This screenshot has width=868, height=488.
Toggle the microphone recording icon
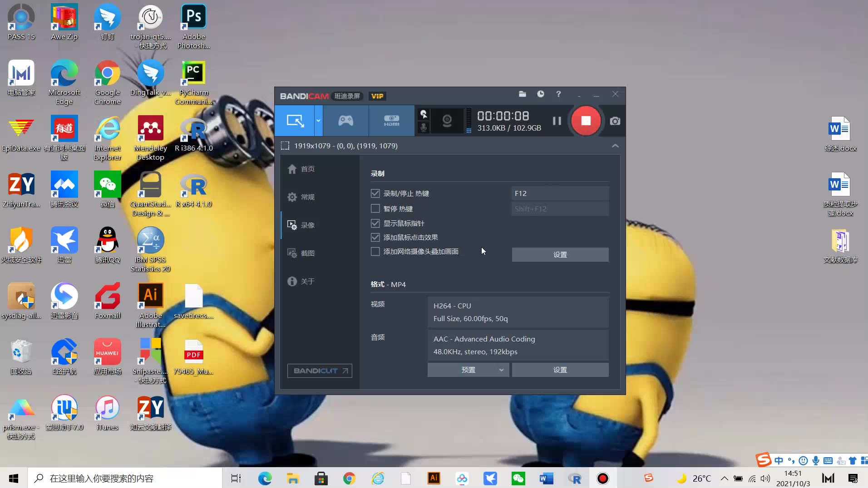pyautogui.click(x=424, y=127)
